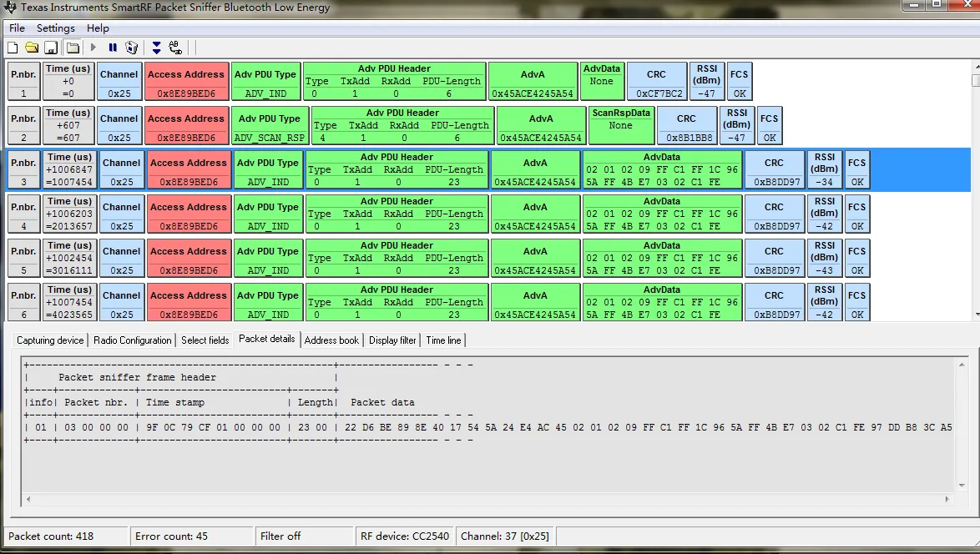Switch to the Display filter tab
Screen dimensions: 980x554
[392, 340]
